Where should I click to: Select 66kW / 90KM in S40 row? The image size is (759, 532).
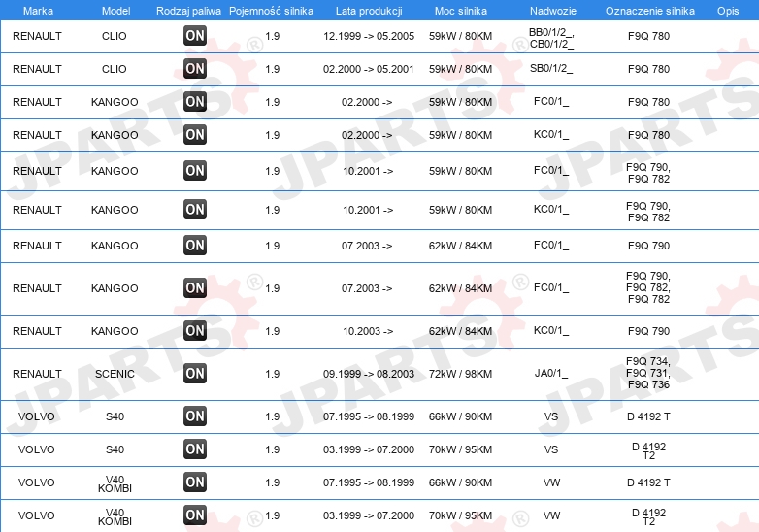[460, 416]
